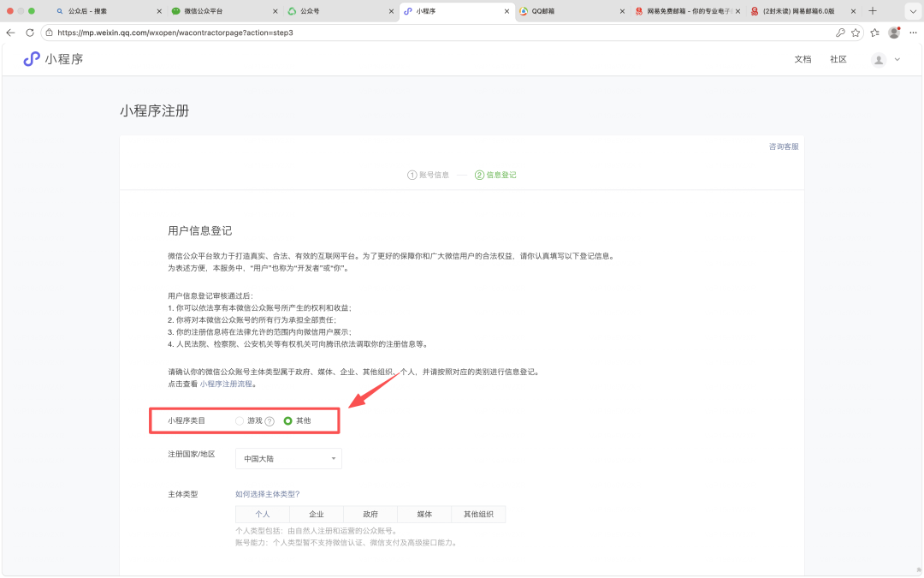
Task: Switch to the 公众号 tab
Action: coord(341,11)
